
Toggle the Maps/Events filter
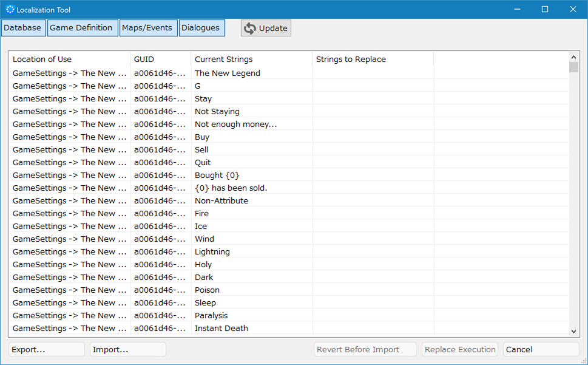(x=148, y=28)
